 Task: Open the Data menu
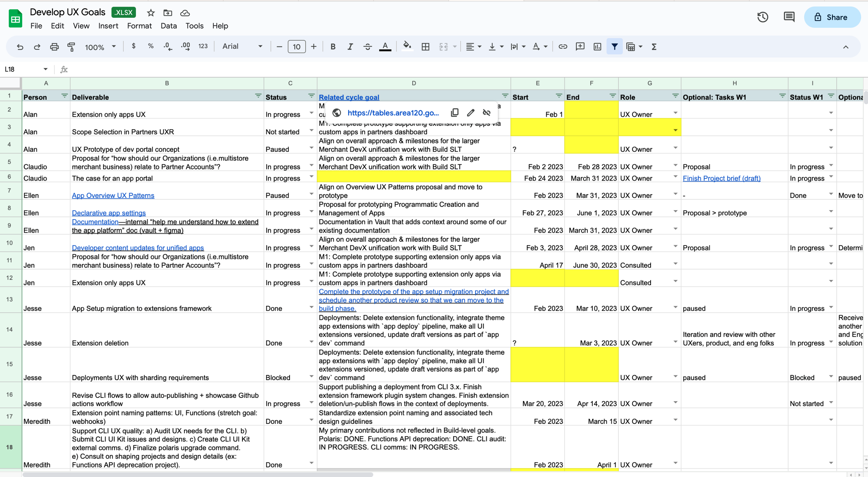(168, 26)
